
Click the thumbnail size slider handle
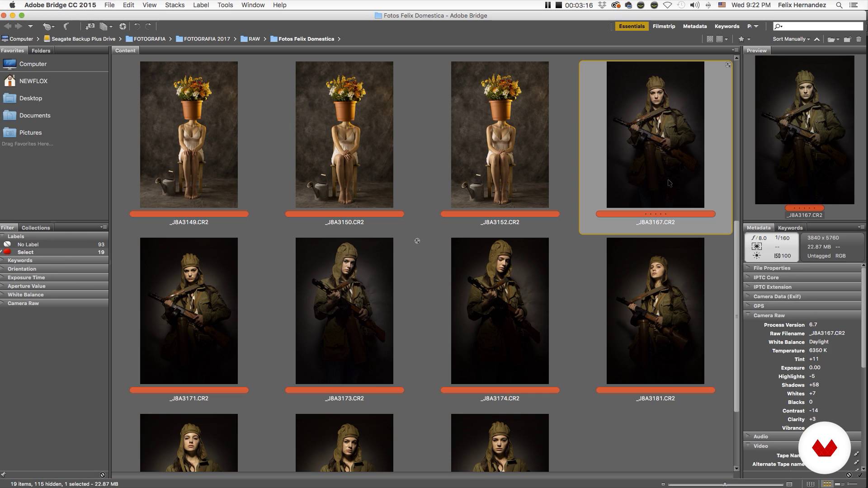tap(725, 484)
